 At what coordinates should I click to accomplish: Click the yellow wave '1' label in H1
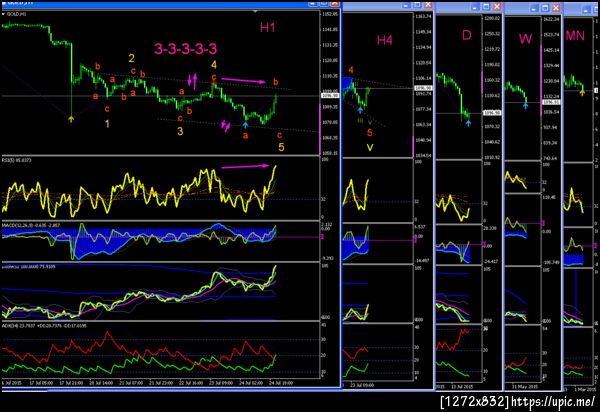pos(108,124)
